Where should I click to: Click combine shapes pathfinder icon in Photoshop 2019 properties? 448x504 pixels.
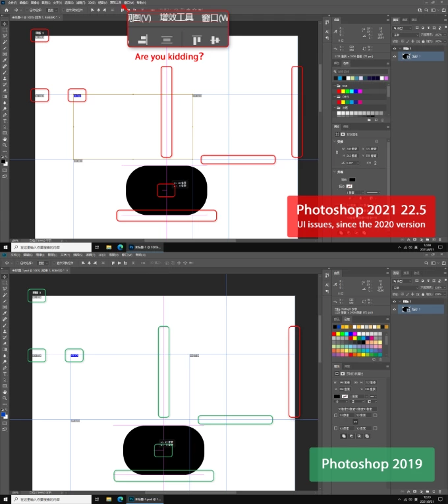point(344,436)
